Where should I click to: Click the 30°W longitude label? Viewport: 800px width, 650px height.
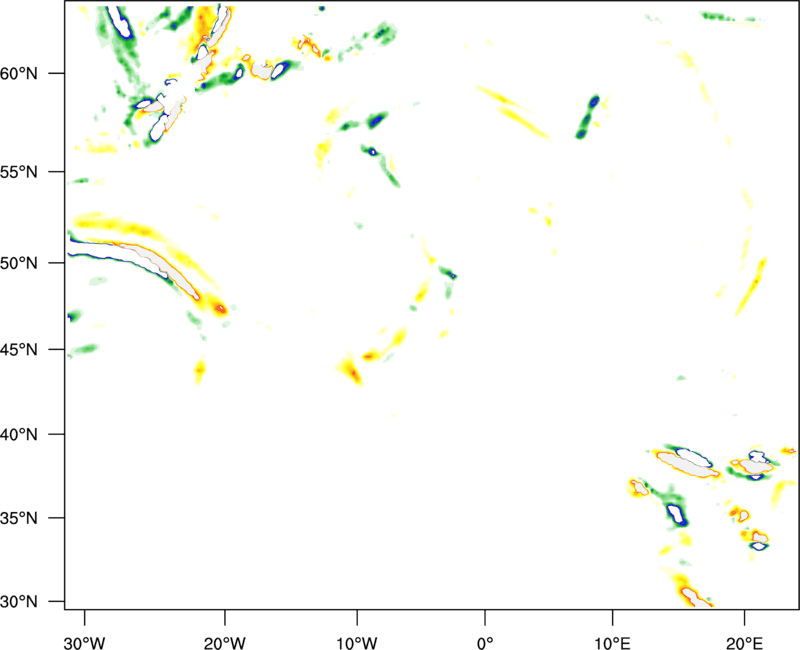[85, 643]
